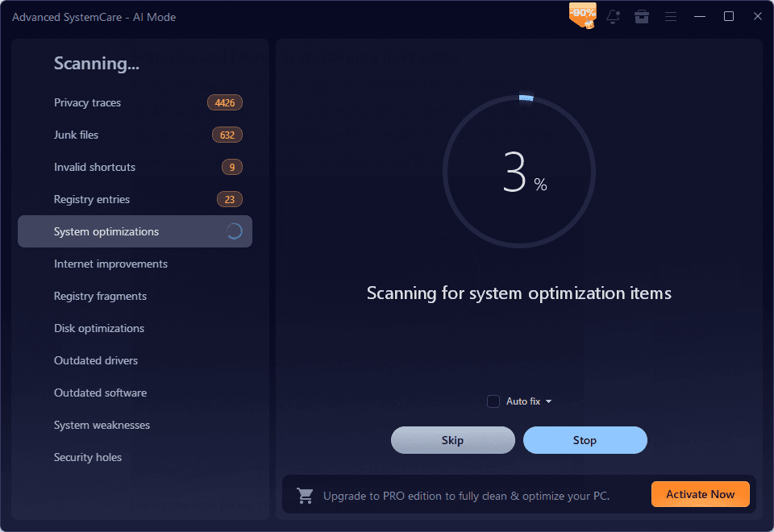Click the Activate Now button
Screen dimensions: 774x532
[701, 494]
